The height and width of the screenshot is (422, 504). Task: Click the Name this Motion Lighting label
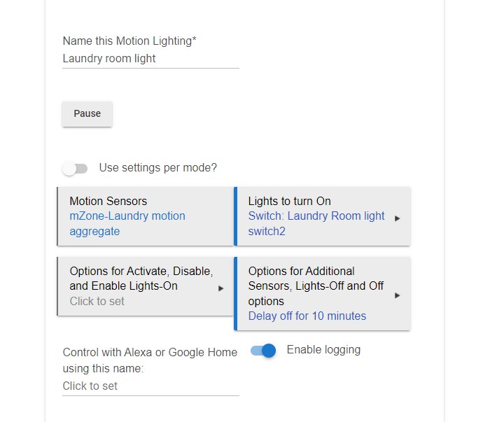129,41
